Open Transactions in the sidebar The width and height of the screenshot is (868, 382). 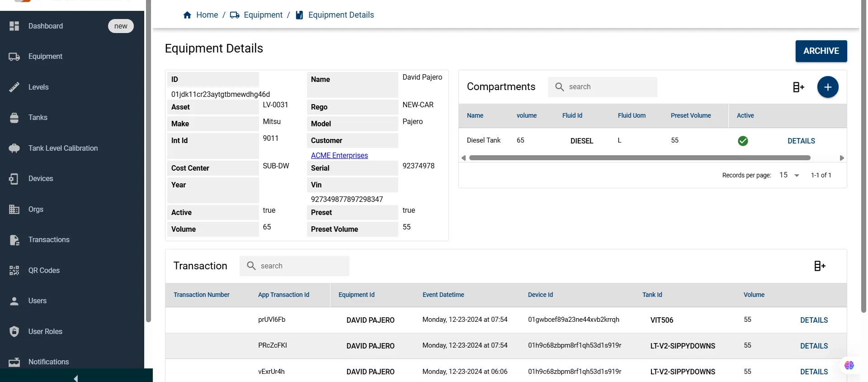[x=49, y=240]
